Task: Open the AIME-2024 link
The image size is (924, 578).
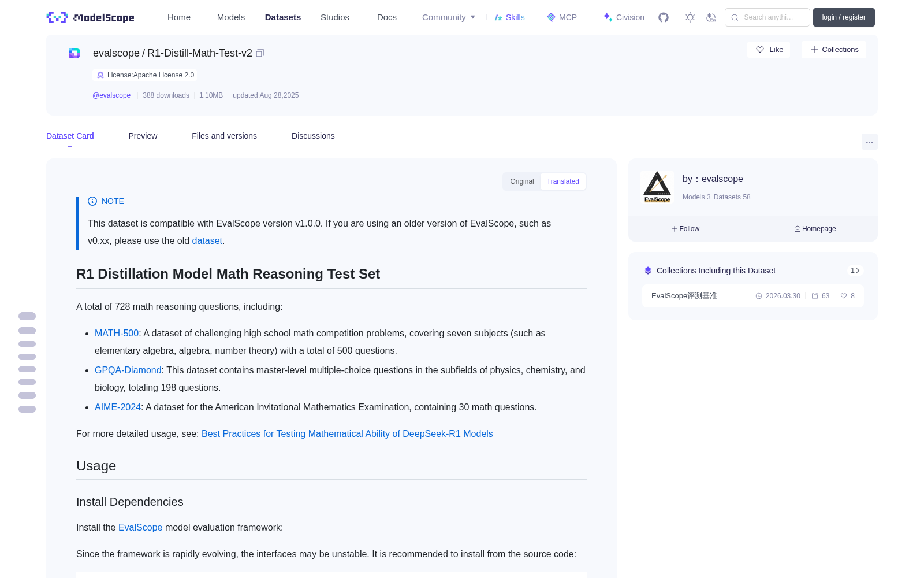Action: coord(118,407)
